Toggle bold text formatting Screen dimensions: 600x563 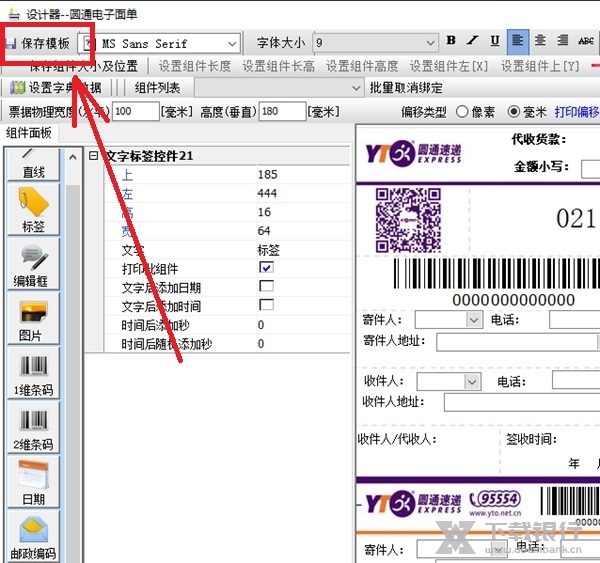[x=451, y=41]
